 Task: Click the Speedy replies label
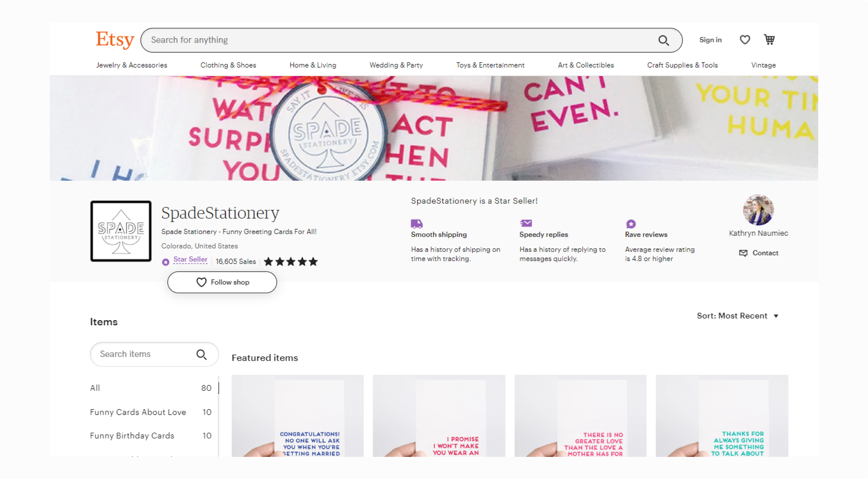click(x=543, y=235)
